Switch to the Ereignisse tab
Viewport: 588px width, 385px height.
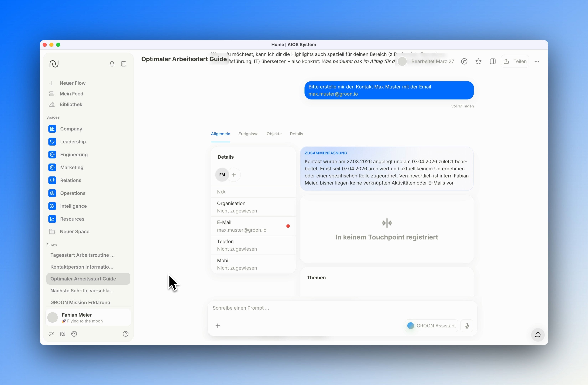tap(248, 134)
